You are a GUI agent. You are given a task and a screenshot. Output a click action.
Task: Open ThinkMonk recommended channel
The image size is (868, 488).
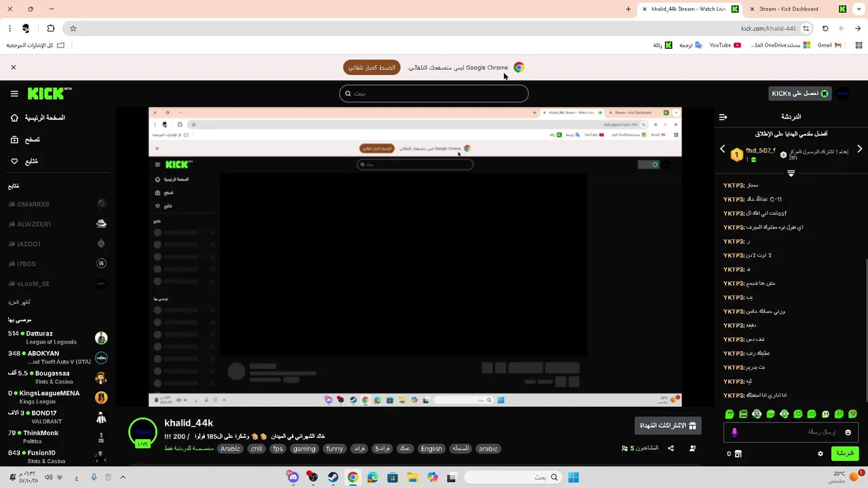[58, 436]
